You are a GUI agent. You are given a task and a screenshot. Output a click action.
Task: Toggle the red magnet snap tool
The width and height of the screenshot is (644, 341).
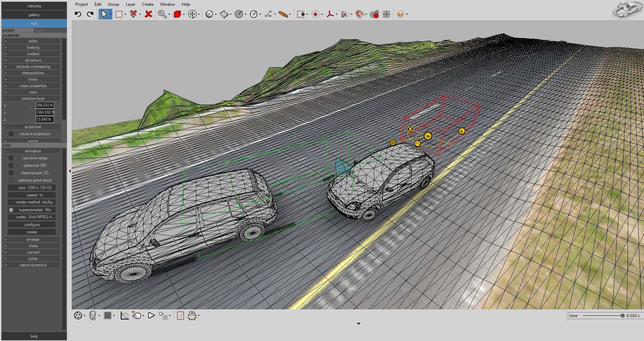coord(360,14)
